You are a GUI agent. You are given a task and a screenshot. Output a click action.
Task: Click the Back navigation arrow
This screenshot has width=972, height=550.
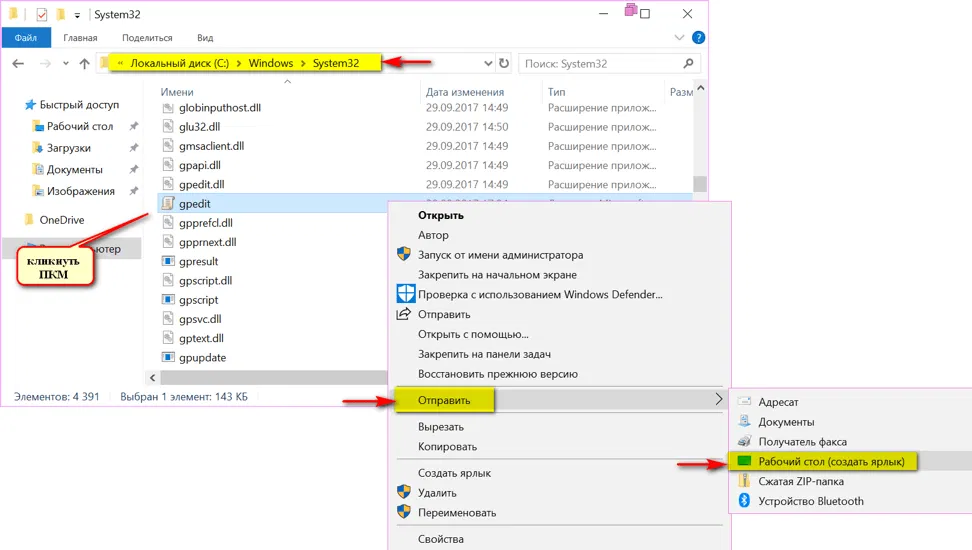(18, 63)
